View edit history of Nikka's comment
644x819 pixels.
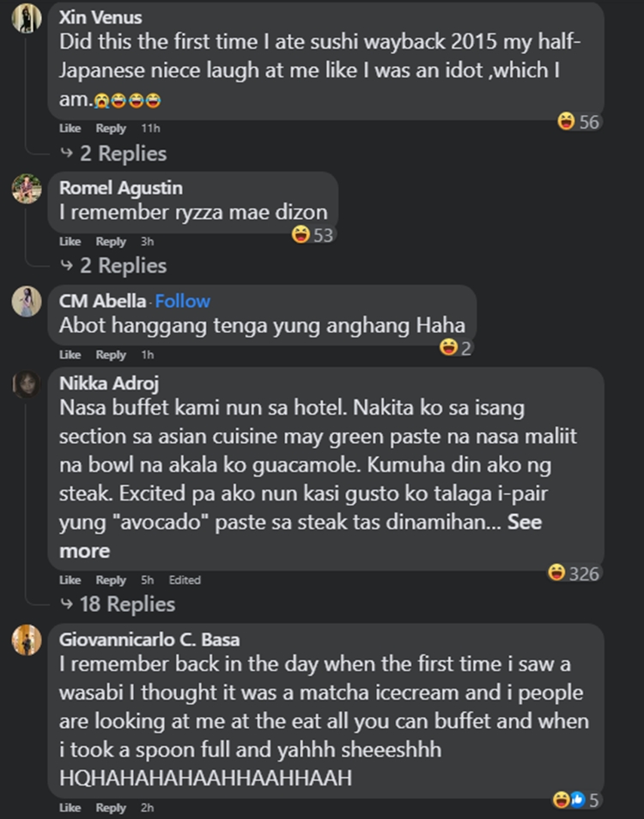point(184,580)
